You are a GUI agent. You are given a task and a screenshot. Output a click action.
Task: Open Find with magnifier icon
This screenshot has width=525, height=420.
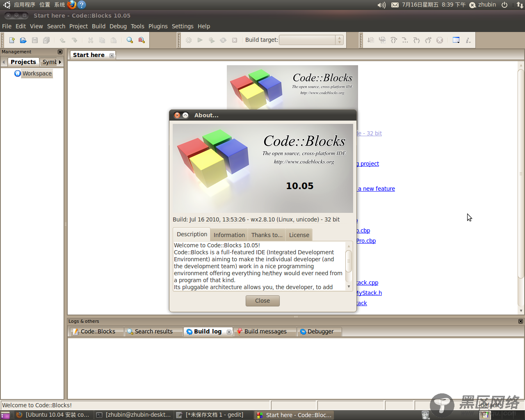[130, 40]
